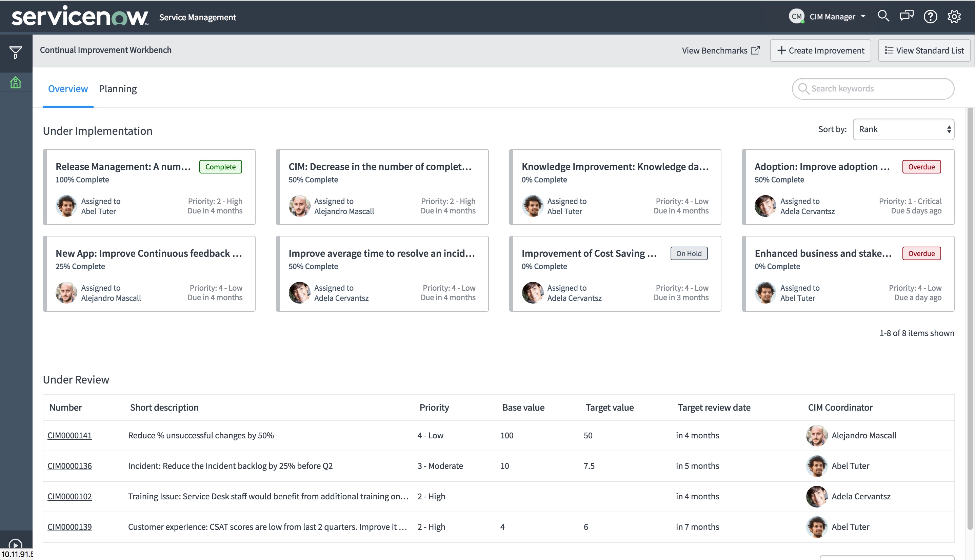The height and width of the screenshot is (560, 975).
Task: Click Abel Tuter's avatar in Under Review row
Action: pyautogui.click(x=817, y=466)
